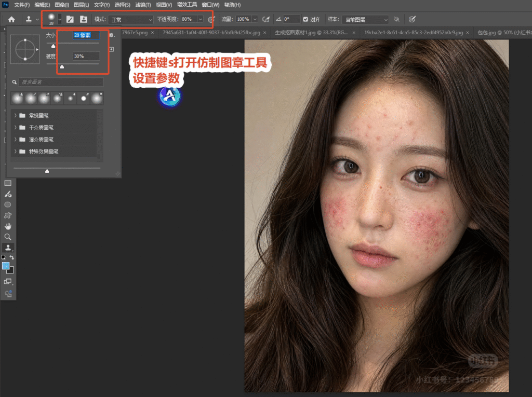The height and width of the screenshot is (397, 532).
Task: Select the Hand tool
Action: pyautogui.click(x=8, y=226)
